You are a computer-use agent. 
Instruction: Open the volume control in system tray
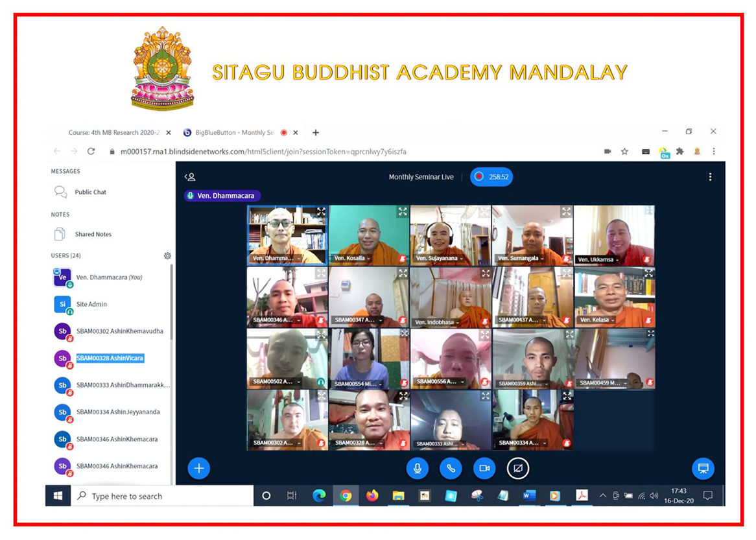[x=654, y=496]
